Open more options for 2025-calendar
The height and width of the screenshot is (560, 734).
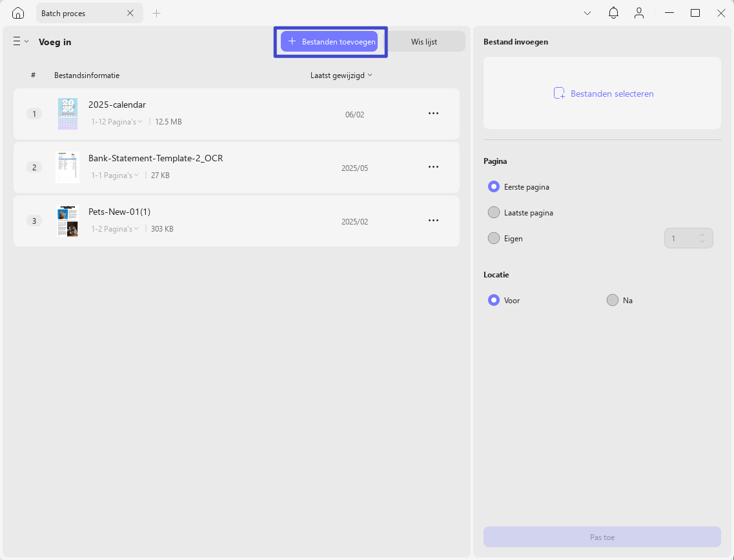433,113
